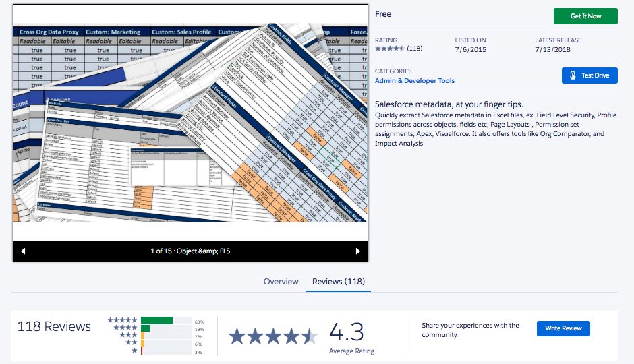Click the Write Review button
634x364 pixels.
(563, 328)
